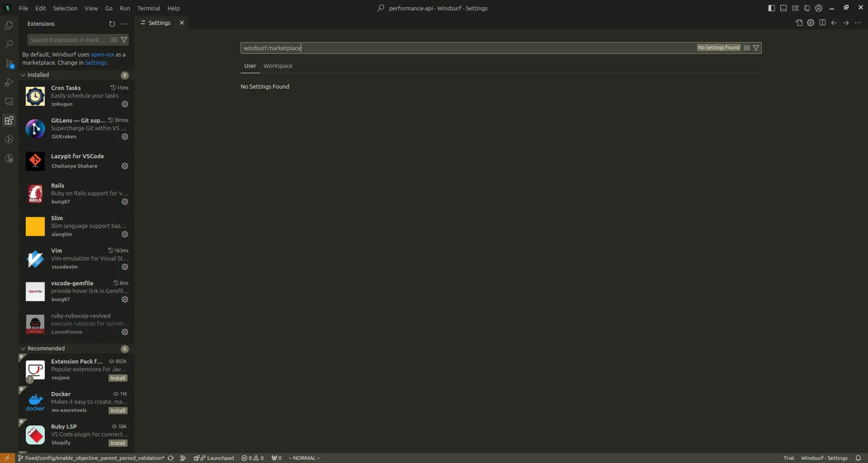Navigate back with left arrow
The height and width of the screenshot is (463, 868).
(x=834, y=23)
